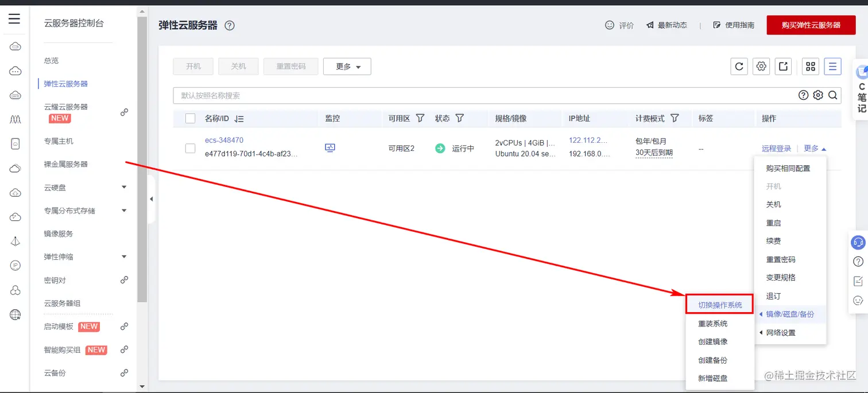
Task: Click 远程登录 link
Action: pos(776,149)
